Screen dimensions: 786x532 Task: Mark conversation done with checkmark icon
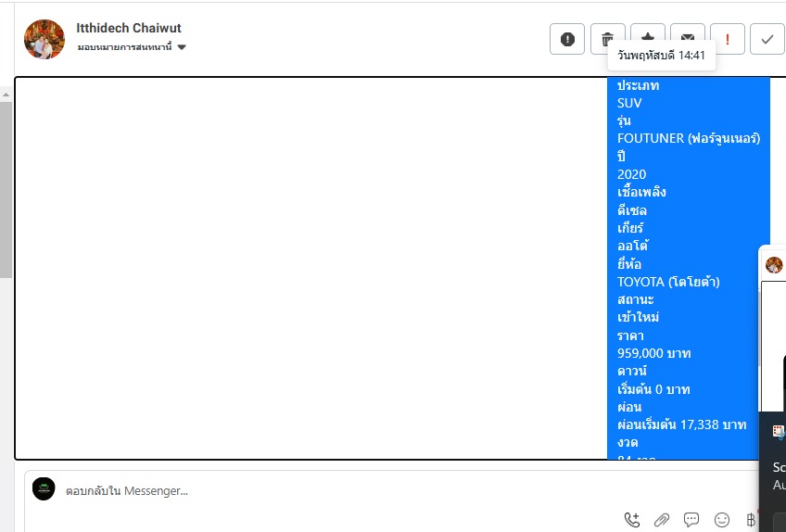pyautogui.click(x=767, y=39)
